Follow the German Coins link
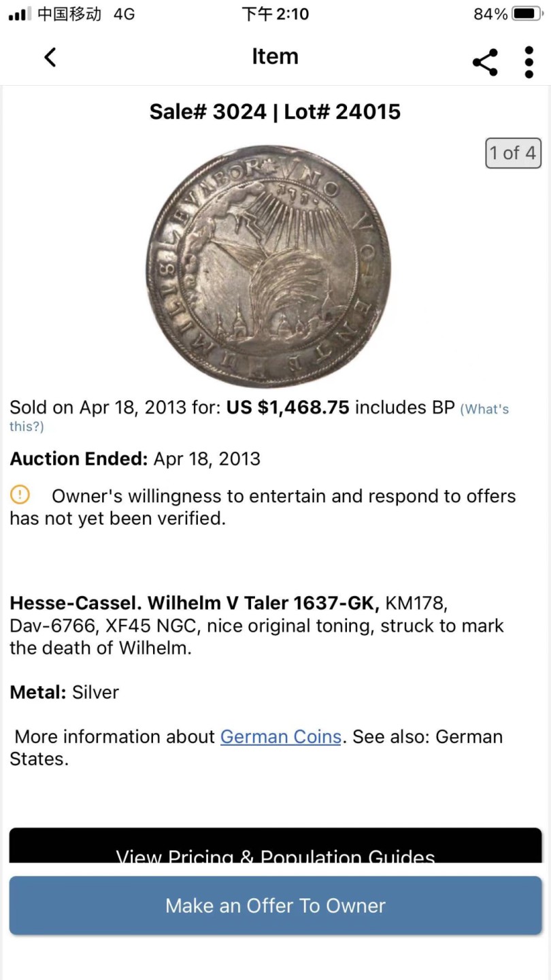 click(x=280, y=736)
